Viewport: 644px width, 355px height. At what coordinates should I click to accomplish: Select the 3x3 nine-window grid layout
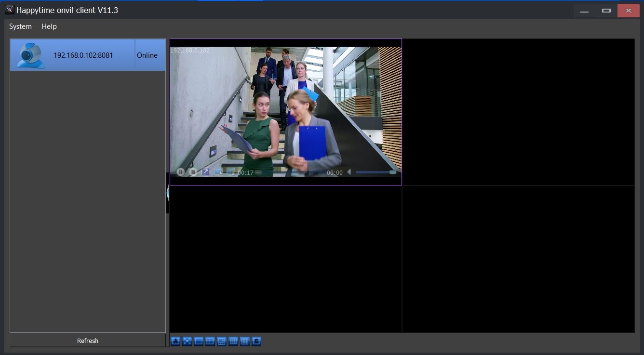click(x=233, y=342)
